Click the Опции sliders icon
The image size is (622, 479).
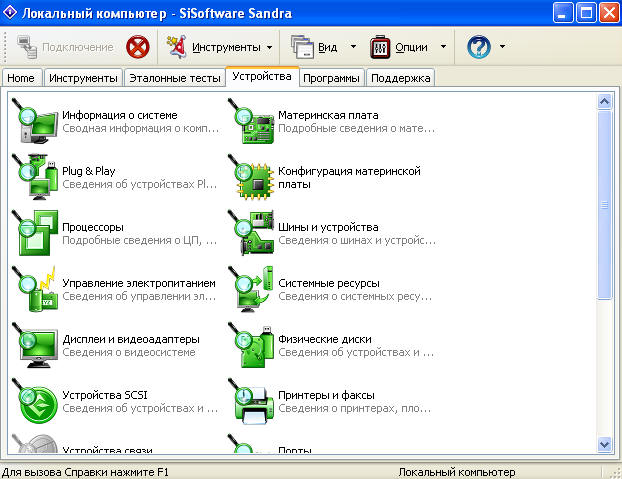click(380, 47)
